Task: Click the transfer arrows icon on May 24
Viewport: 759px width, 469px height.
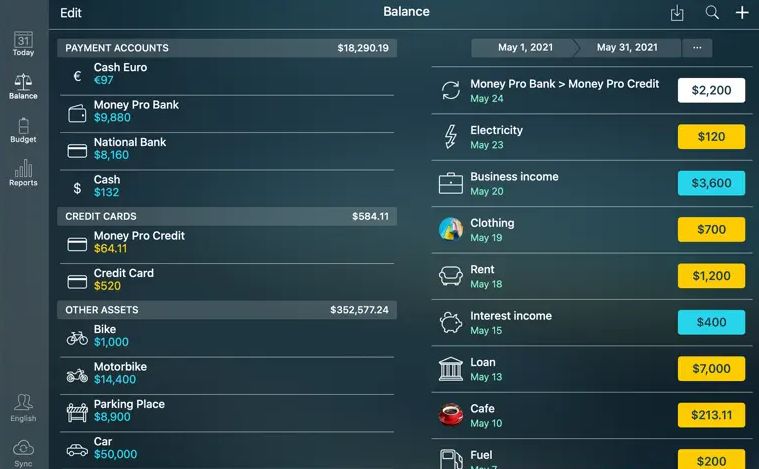Action: [451, 90]
